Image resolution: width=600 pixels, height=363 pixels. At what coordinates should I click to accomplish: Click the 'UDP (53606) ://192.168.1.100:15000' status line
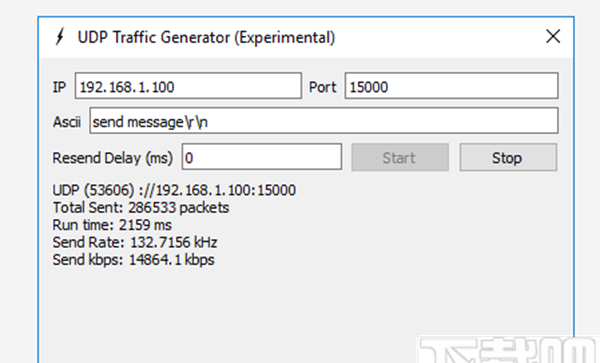(174, 190)
